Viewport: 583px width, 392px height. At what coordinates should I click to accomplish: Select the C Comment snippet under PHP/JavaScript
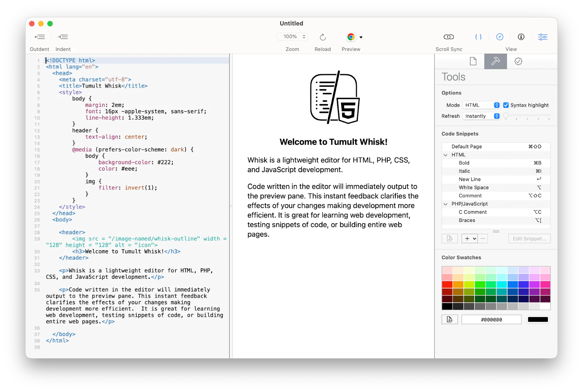point(473,212)
